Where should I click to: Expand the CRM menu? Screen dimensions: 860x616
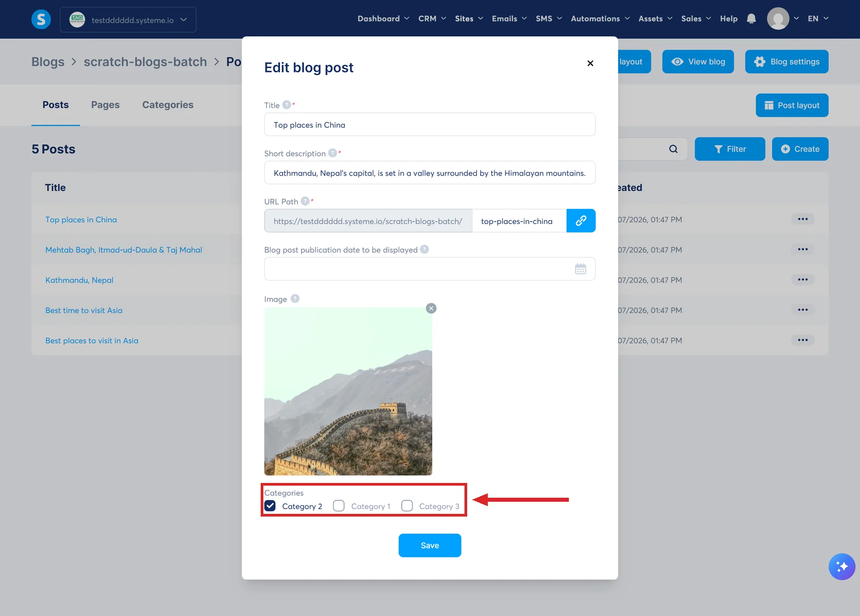(x=432, y=19)
